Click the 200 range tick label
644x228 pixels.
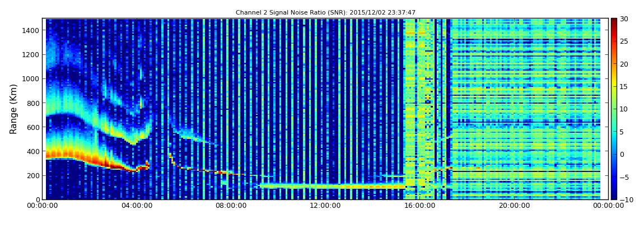33,176
